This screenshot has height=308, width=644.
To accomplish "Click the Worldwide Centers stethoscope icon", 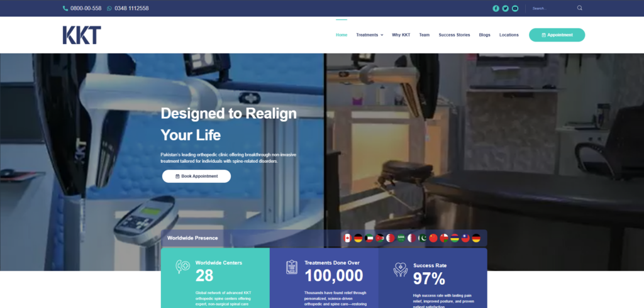I will pos(183,267).
